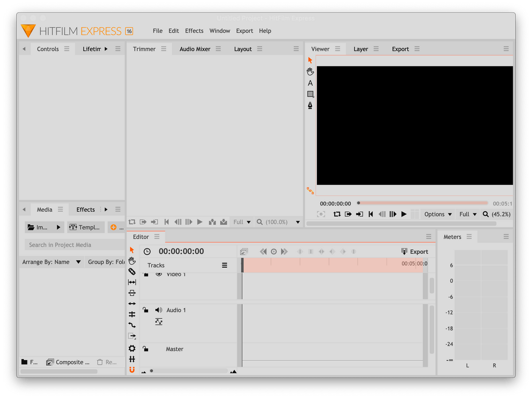Click the Editor timeline zoom slider
Viewport: 532px width, 398px height.
189,371
